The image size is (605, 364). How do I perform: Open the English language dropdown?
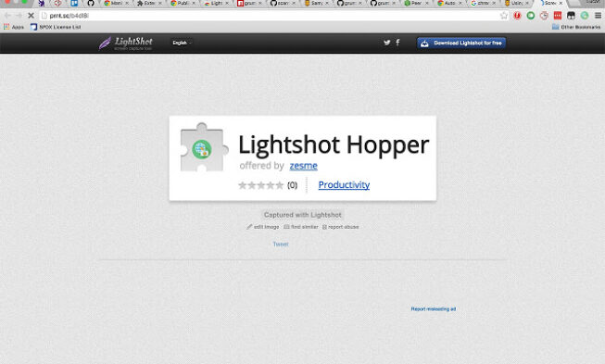182,43
